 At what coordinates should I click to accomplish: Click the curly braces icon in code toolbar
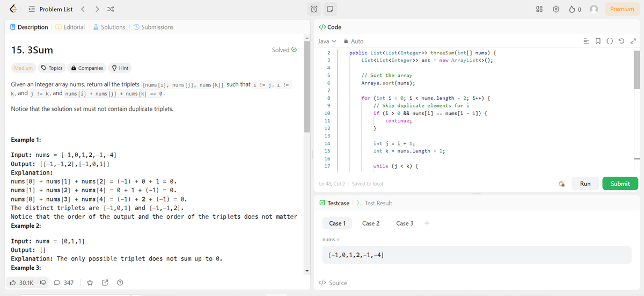tap(609, 41)
